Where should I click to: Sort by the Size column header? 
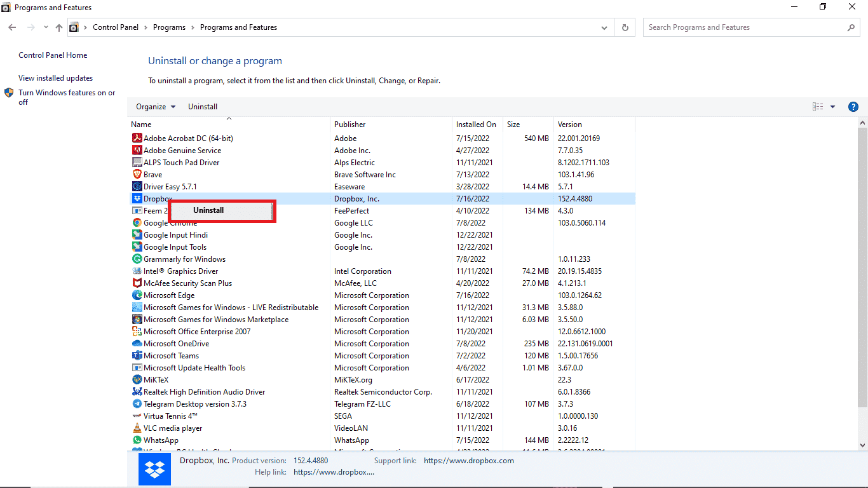(x=528, y=125)
